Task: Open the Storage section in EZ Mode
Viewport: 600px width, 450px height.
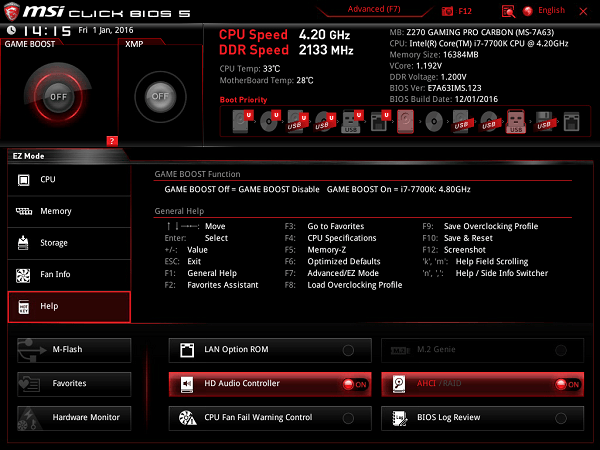Action: [x=69, y=243]
